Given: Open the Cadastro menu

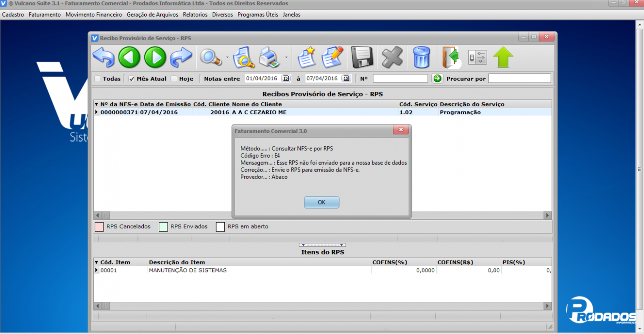Looking at the screenshot, I should pyautogui.click(x=13, y=15).
